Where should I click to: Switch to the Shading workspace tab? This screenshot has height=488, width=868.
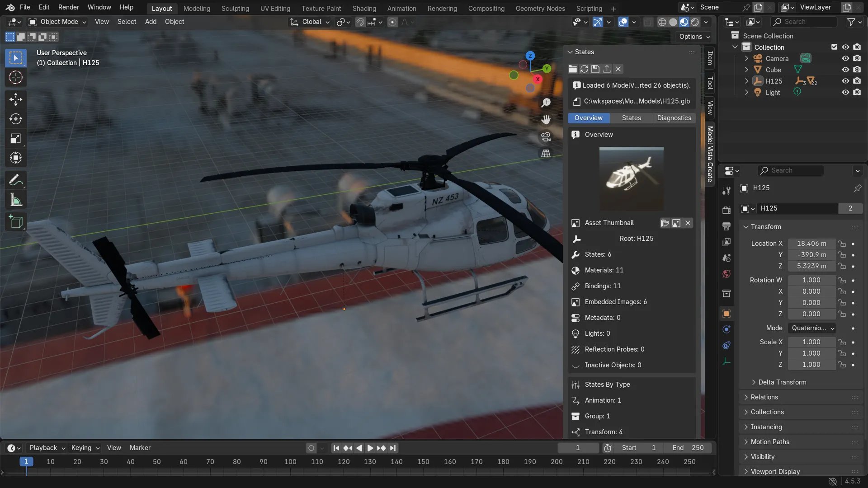click(x=364, y=8)
